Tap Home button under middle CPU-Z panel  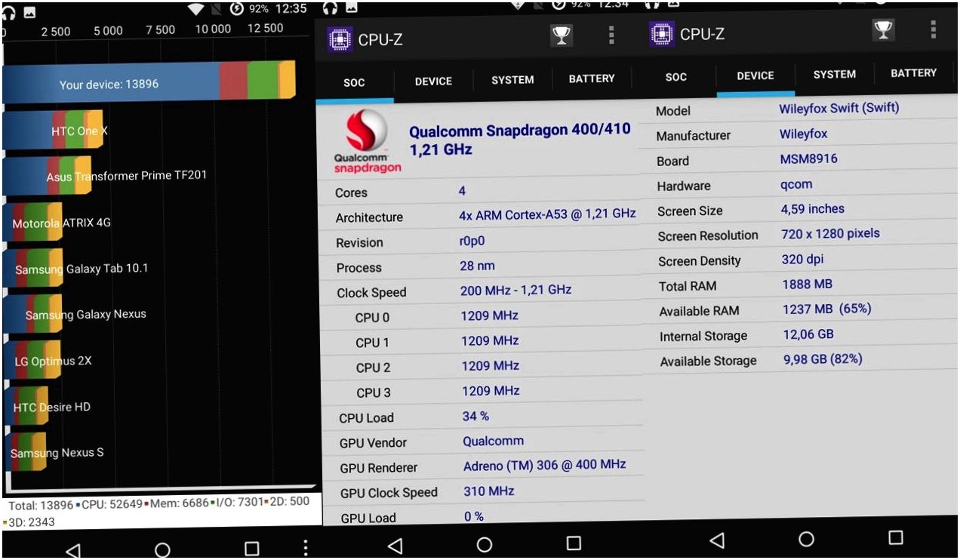[x=485, y=544]
